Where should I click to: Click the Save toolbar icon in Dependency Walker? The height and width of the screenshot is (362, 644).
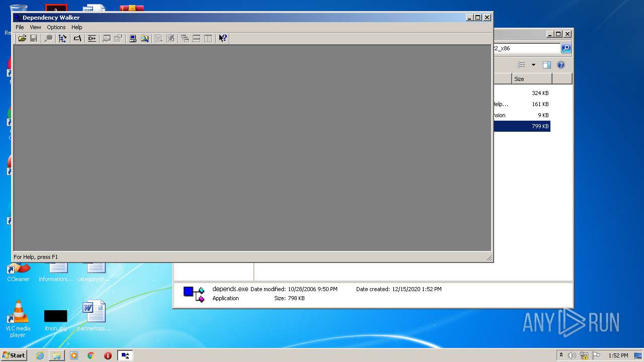(34, 38)
